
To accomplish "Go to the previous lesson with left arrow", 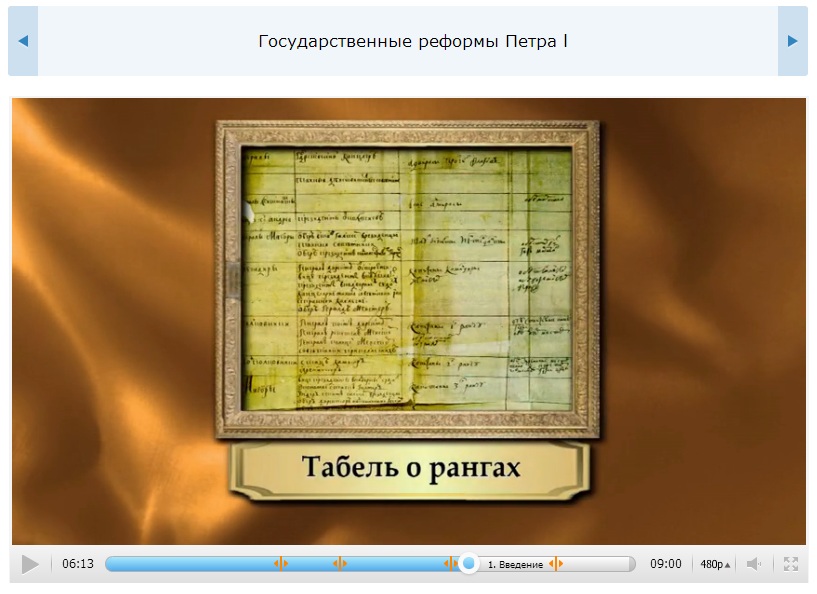I will click(x=23, y=41).
